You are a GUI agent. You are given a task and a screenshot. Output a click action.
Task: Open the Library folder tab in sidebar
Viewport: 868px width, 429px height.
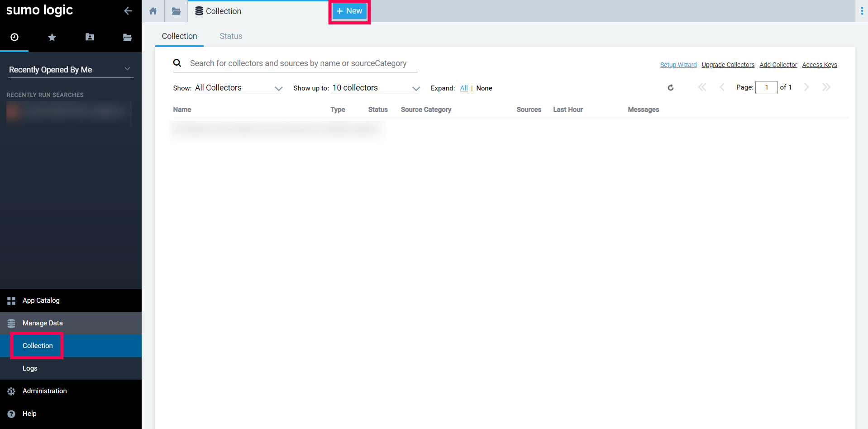tap(127, 37)
